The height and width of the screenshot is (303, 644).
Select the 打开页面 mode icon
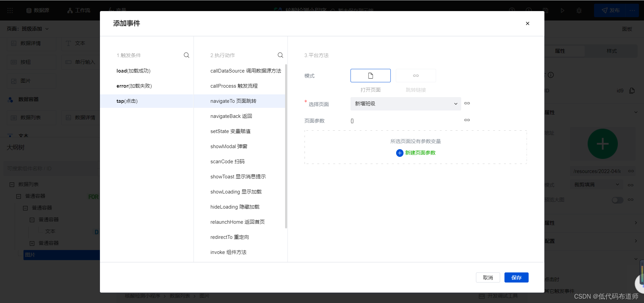click(x=371, y=76)
